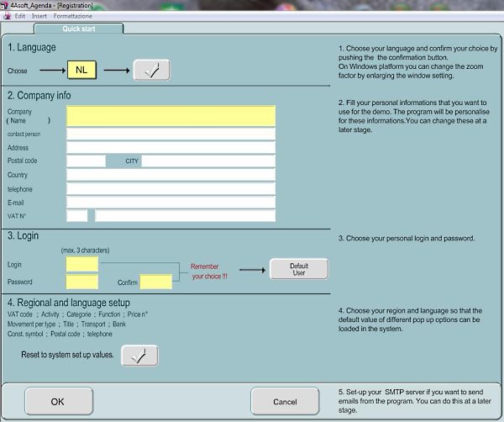The height and width of the screenshot is (422, 504).
Task: Click the Postal code field
Action: 86,161
